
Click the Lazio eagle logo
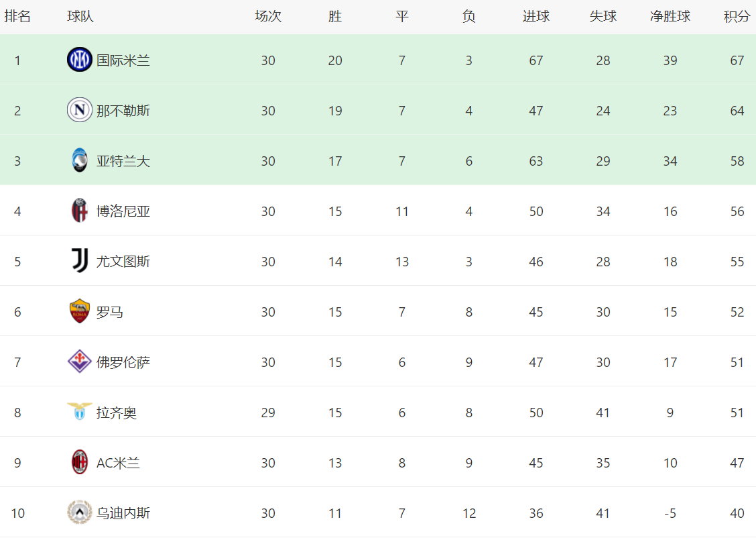80,412
